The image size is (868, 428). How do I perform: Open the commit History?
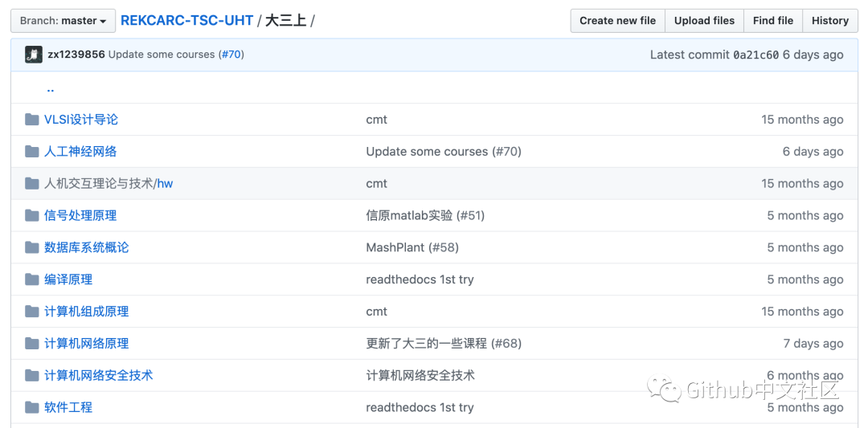point(829,21)
